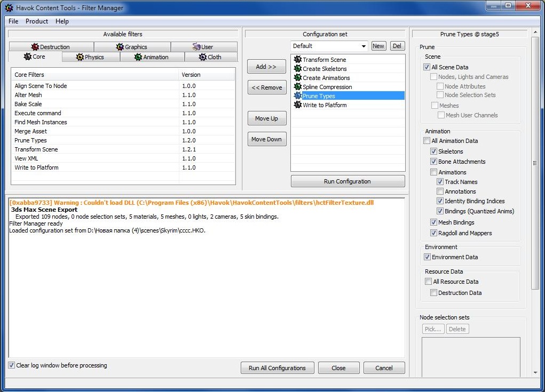Viewport: 545px width, 392px height.
Task: Click the Physics tab gear icon
Action: click(x=80, y=57)
